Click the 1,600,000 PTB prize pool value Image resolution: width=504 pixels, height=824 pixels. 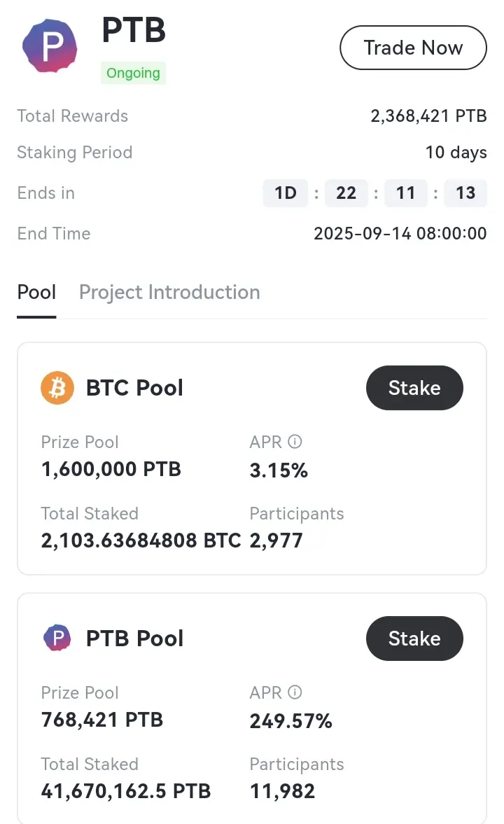coord(111,469)
